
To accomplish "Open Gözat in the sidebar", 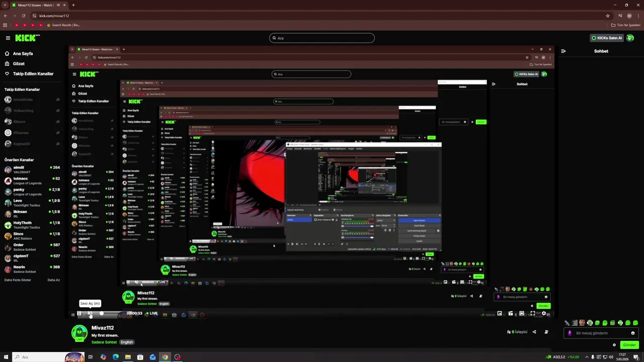I will 19,63.
